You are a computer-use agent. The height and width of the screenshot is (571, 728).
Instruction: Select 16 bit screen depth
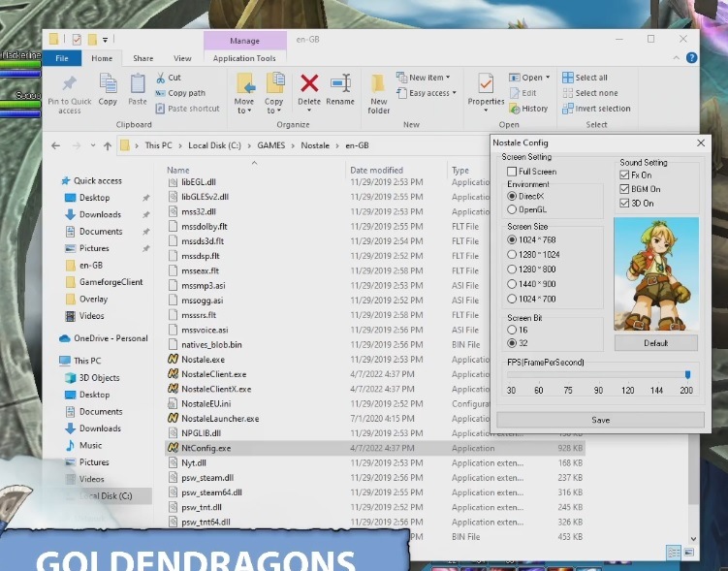pos(512,330)
